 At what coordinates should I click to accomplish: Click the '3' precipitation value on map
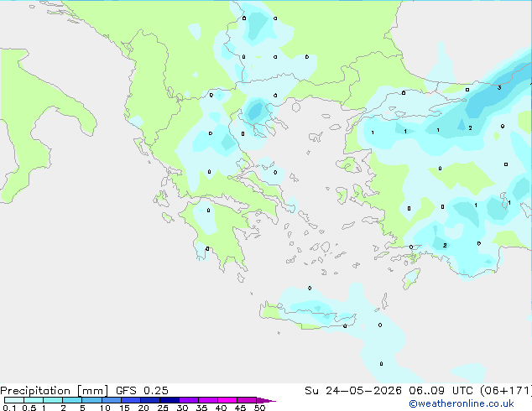(499, 88)
